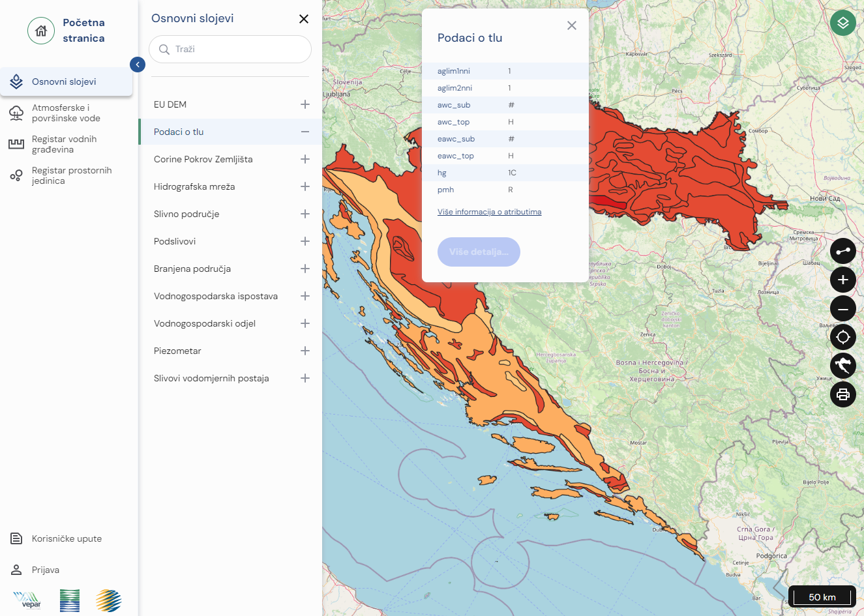Locate my position with crosshair button

[x=842, y=337]
